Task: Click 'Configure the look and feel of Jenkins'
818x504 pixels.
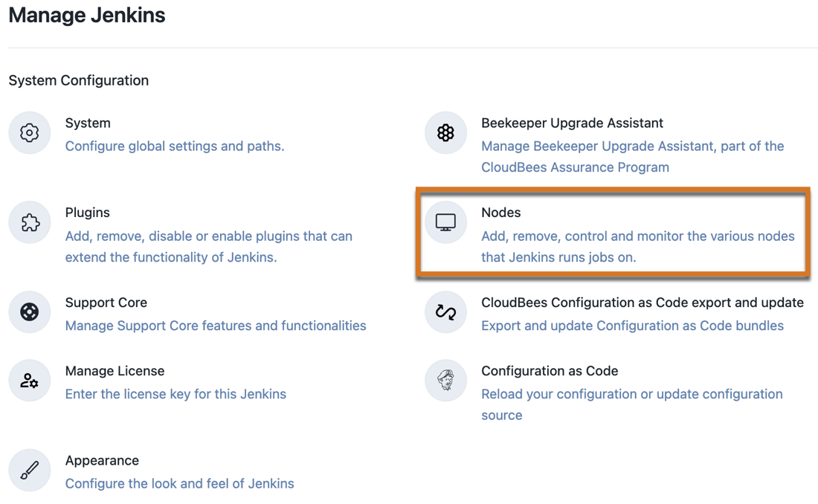Action: pyautogui.click(x=179, y=484)
